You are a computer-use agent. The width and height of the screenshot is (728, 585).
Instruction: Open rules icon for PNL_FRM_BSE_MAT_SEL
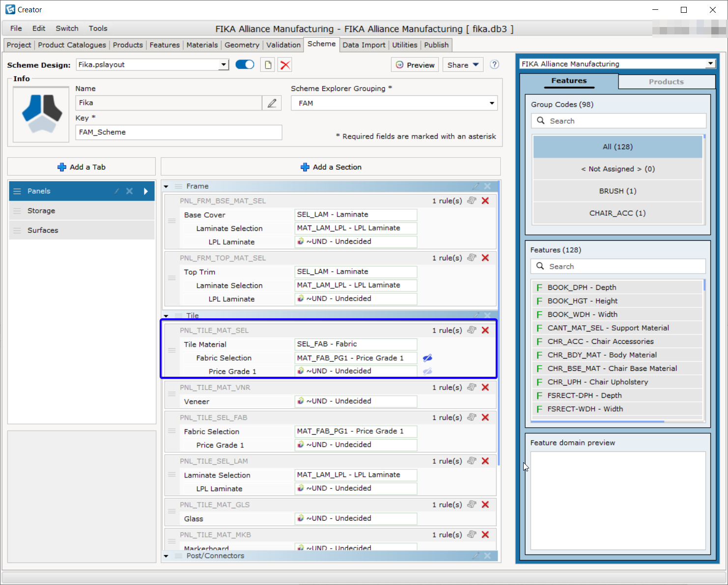[472, 200]
